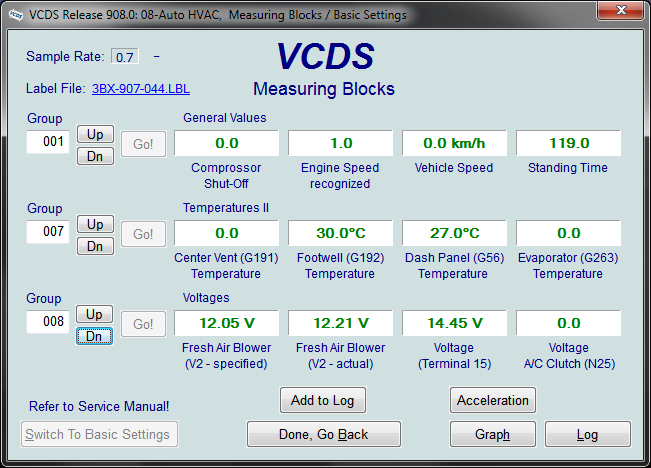The image size is (651, 468).
Task: Click the Log button
Action: point(587,434)
